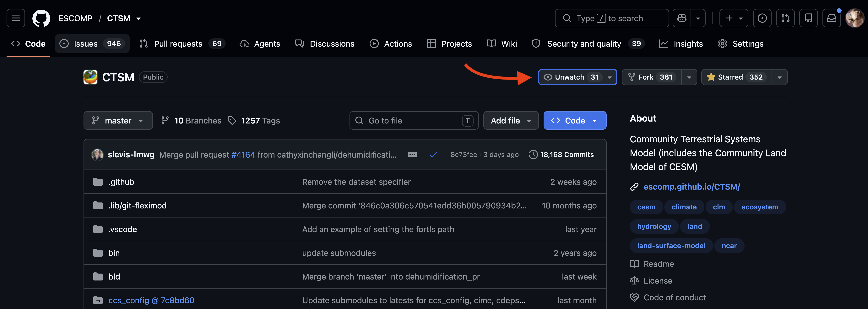Screen dimensions: 868x309
Task: Open the notifications inbox icon
Action: (x=832, y=18)
